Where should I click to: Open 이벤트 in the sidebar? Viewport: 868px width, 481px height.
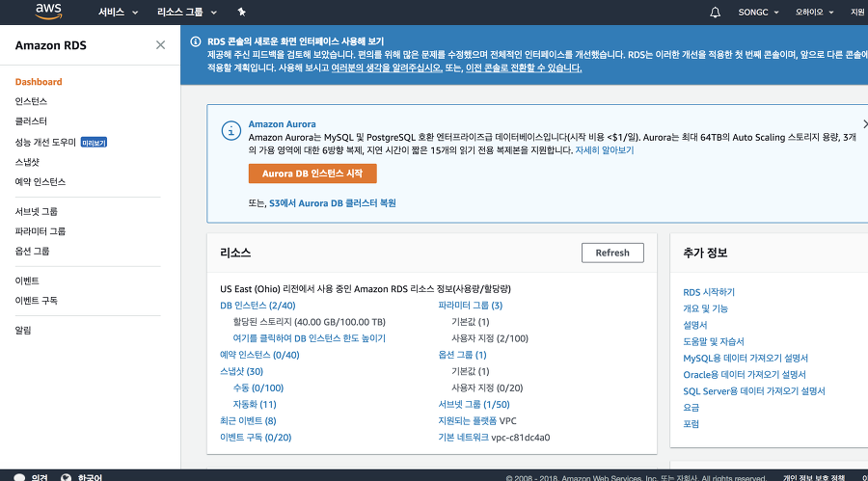coord(27,281)
